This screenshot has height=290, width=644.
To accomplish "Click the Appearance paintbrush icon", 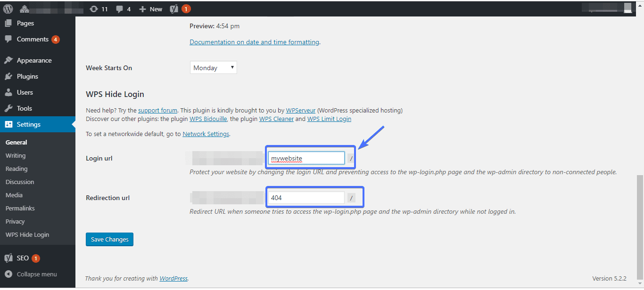I will click(x=8, y=60).
